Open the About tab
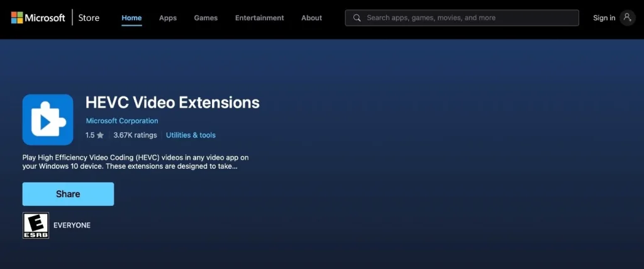This screenshot has width=644, height=269. pyautogui.click(x=311, y=18)
